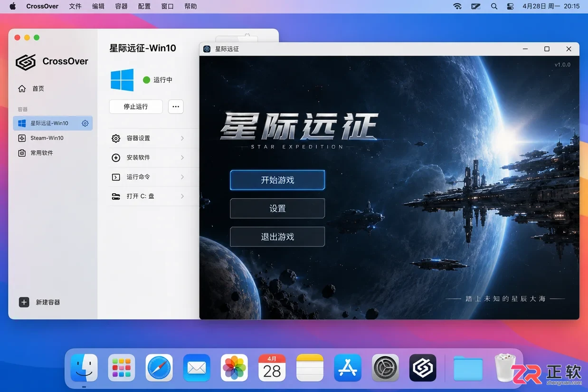Open Photos from the Dock
The image size is (588, 392).
click(x=234, y=368)
